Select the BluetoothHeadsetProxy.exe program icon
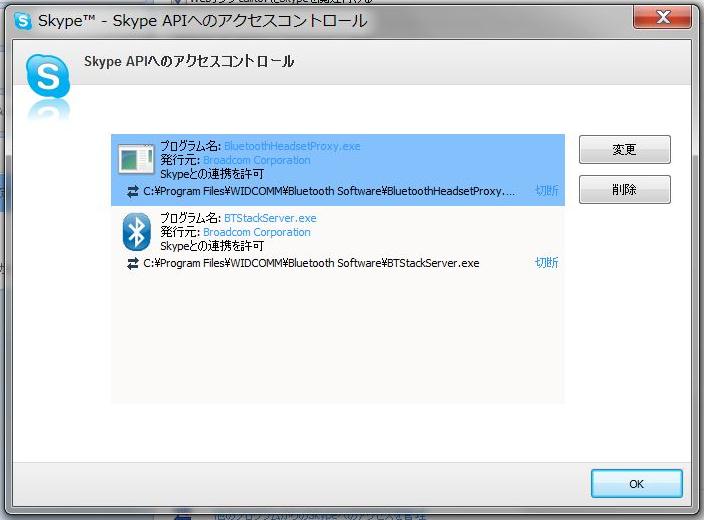This screenshot has width=704, height=520. (x=136, y=159)
